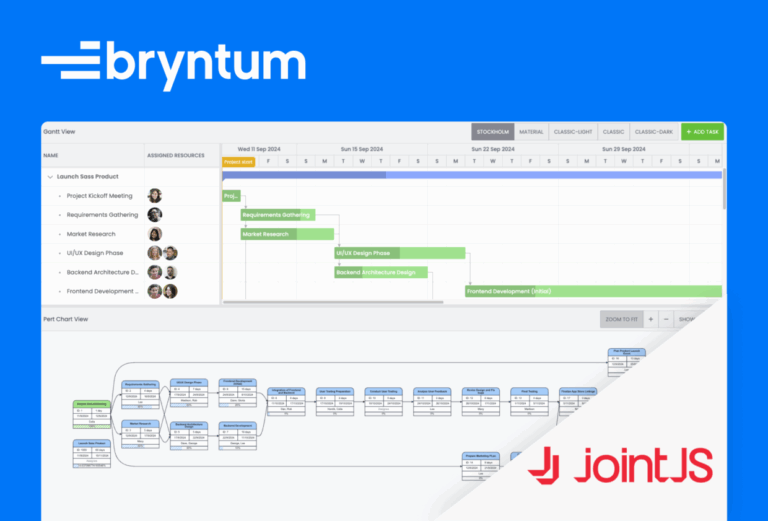This screenshot has height=521, width=768.
Task: Click second avatar in Frontend Development row
Action: point(170,291)
